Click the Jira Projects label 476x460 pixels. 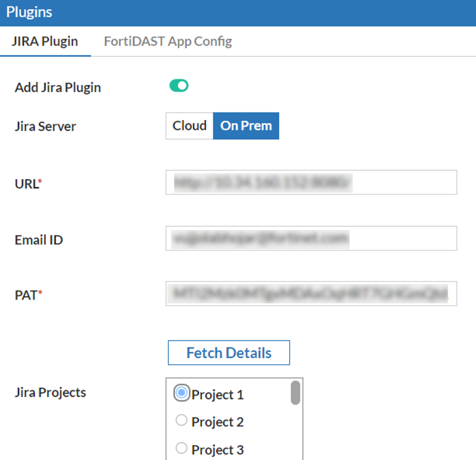pos(50,393)
